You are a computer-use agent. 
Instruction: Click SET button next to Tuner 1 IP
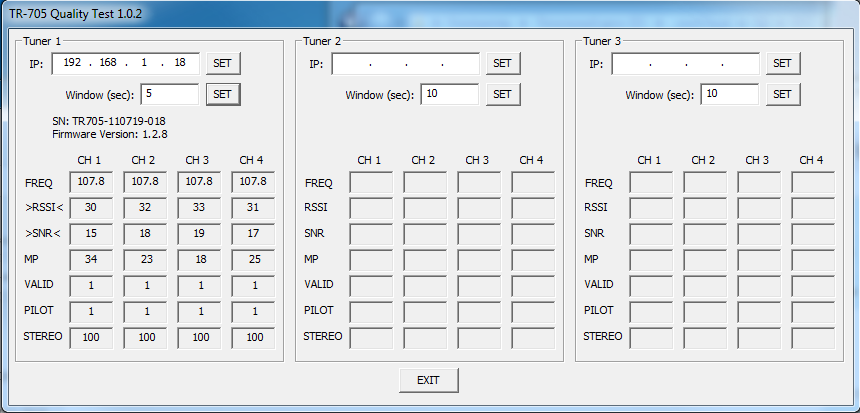(223, 63)
